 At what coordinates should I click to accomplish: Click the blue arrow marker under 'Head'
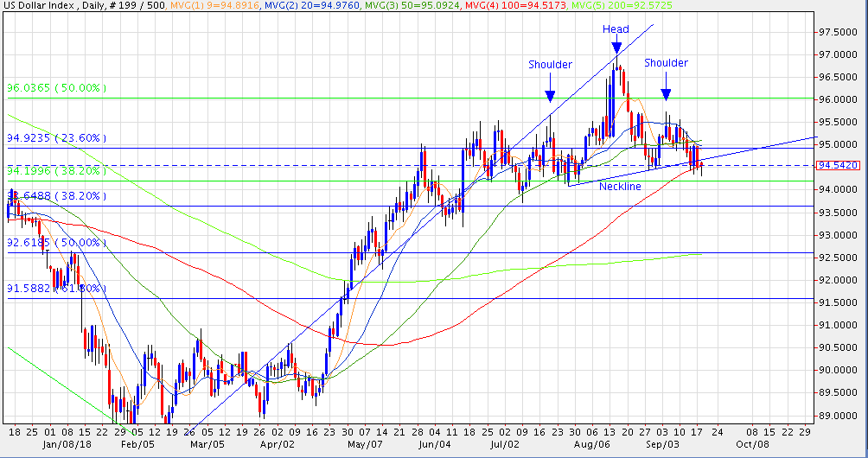click(616, 45)
